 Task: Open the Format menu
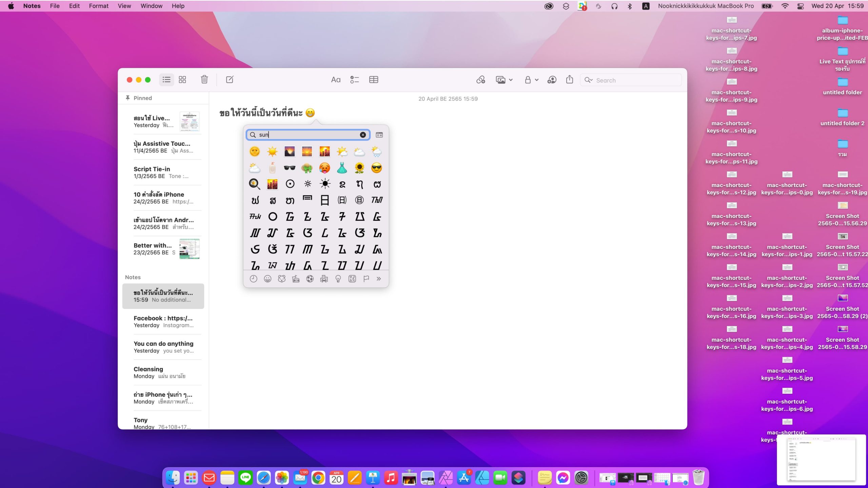pos(98,6)
